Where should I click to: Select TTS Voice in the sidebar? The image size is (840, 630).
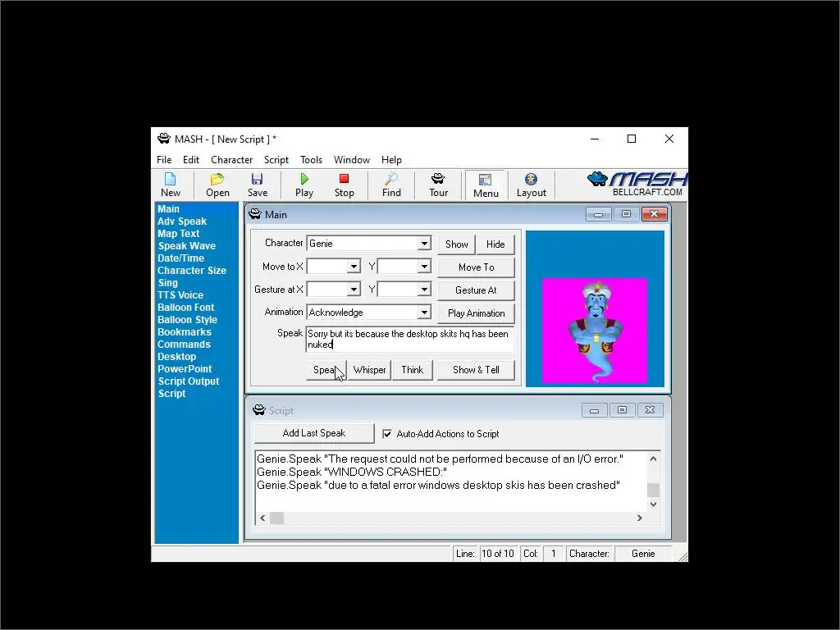click(x=180, y=295)
